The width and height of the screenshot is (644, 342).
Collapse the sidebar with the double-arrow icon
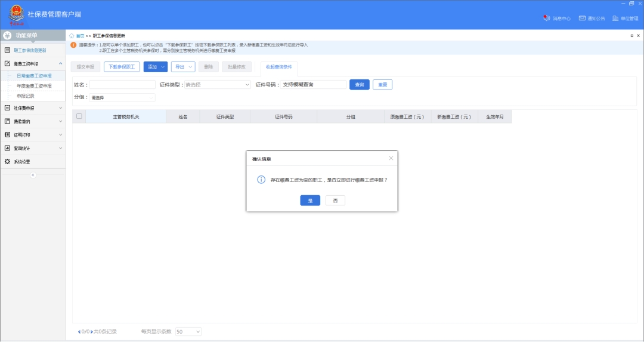33,175
